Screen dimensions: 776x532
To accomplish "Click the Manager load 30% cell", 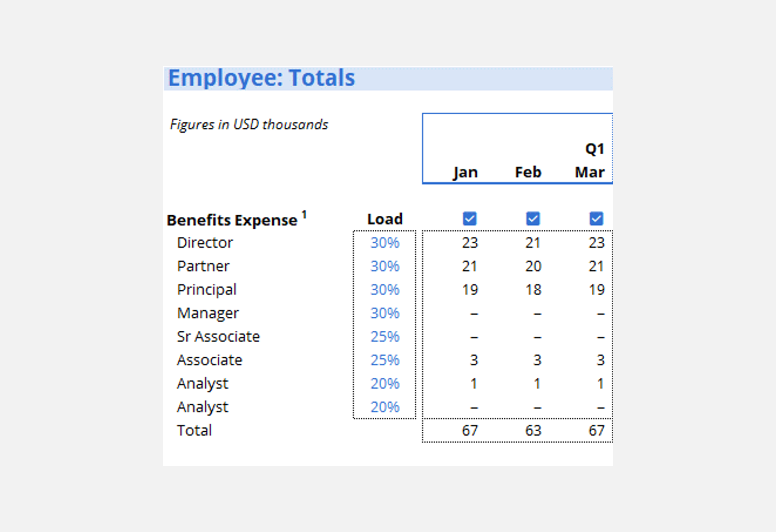I will 385,313.
